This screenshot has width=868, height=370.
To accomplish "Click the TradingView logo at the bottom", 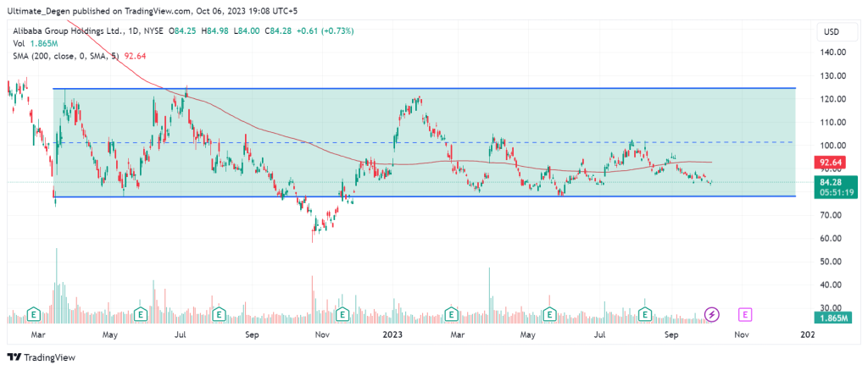I will [x=41, y=357].
